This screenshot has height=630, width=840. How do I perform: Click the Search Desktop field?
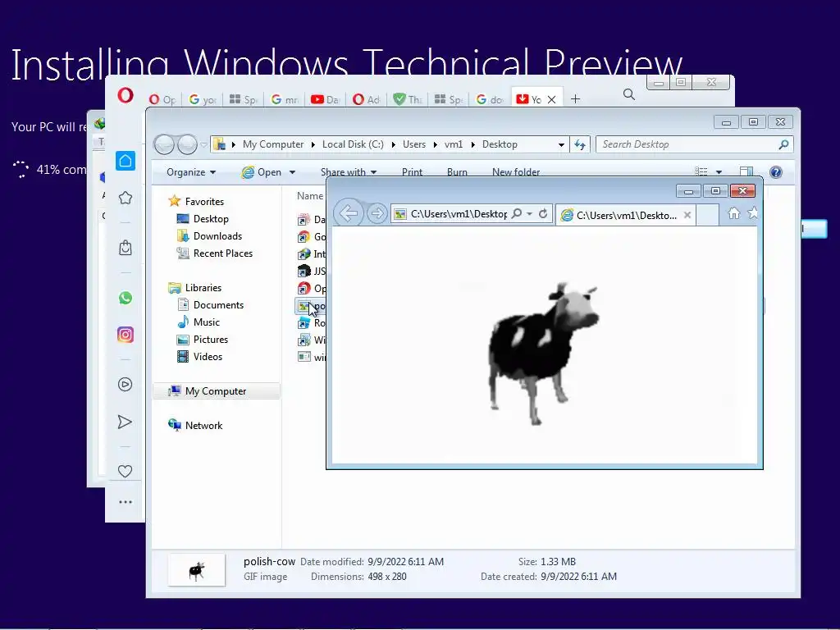pyautogui.click(x=694, y=144)
